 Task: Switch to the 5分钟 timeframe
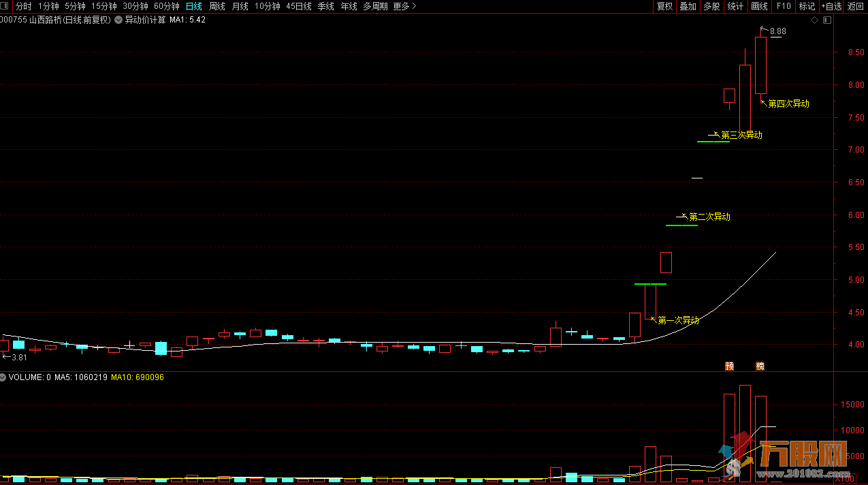[76, 6]
